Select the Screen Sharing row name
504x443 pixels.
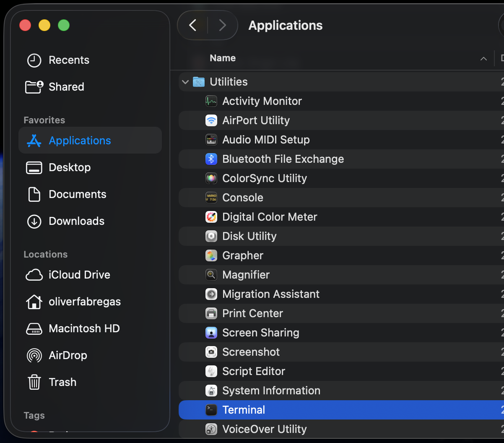[261, 333]
